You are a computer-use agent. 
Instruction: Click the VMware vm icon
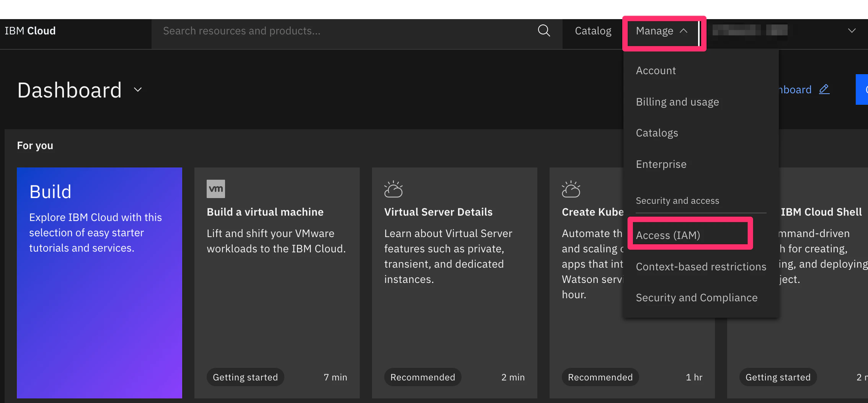click(216, 189)
